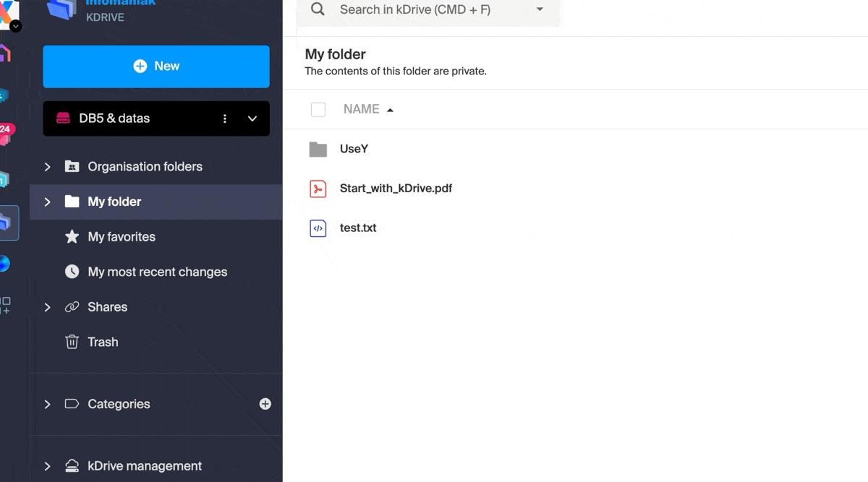This screenshot has width=868, height=482.
Task: Expand the Shares section arrow
Action: point(48,307)
